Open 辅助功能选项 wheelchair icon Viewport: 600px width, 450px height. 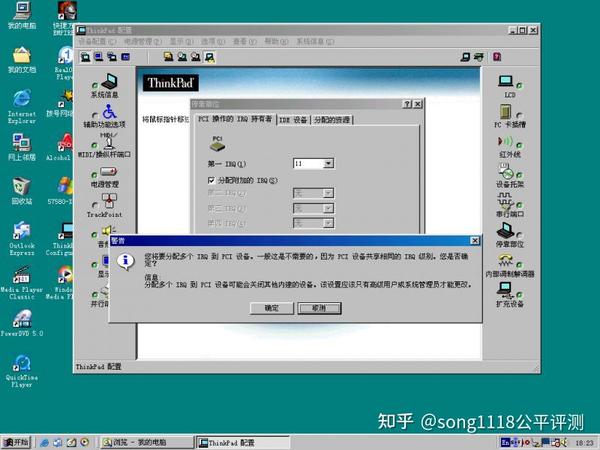(109, 112)
